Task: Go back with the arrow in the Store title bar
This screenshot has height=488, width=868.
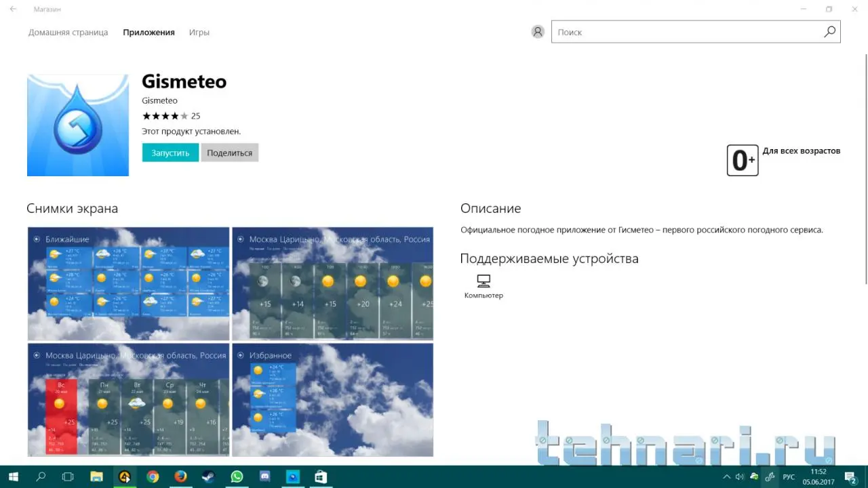Action: click(13, 9)
